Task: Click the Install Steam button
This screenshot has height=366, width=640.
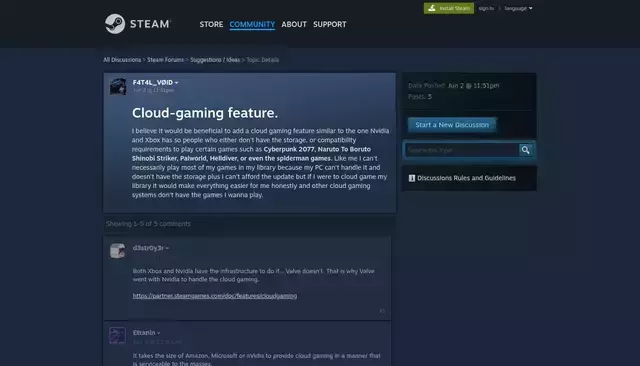Action: (x=449, y=8)
